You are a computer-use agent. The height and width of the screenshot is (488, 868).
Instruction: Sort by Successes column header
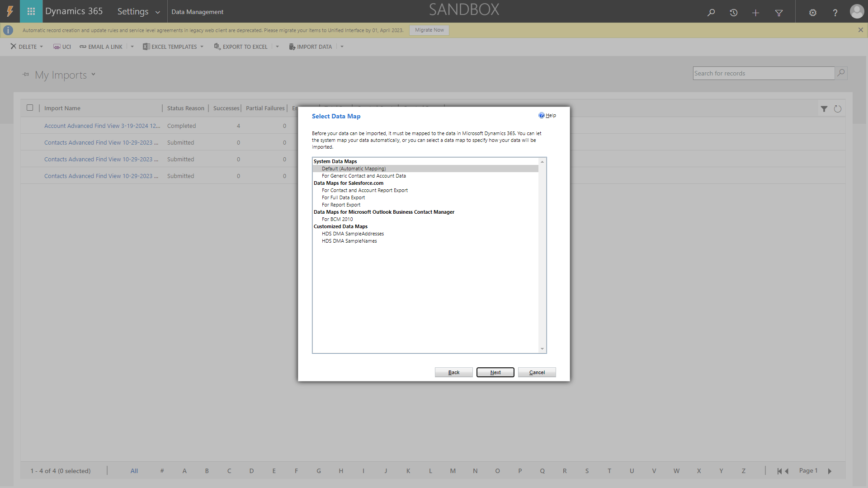226,108
